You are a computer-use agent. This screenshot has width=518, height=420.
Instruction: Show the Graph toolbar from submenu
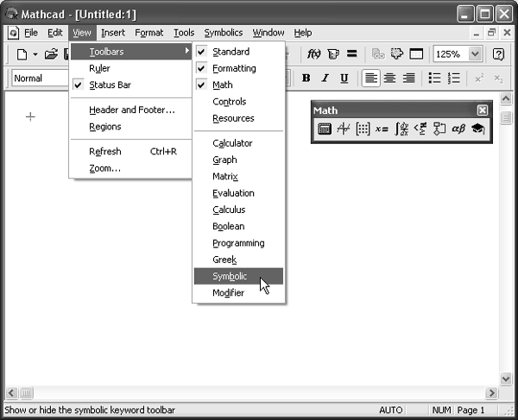point(238,160)
